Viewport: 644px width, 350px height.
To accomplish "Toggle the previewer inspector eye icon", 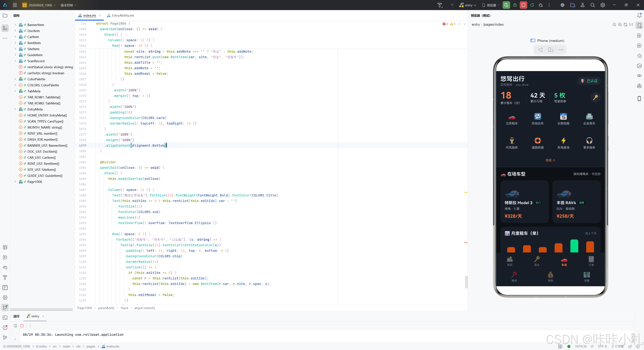I will (x=639, y=76).
